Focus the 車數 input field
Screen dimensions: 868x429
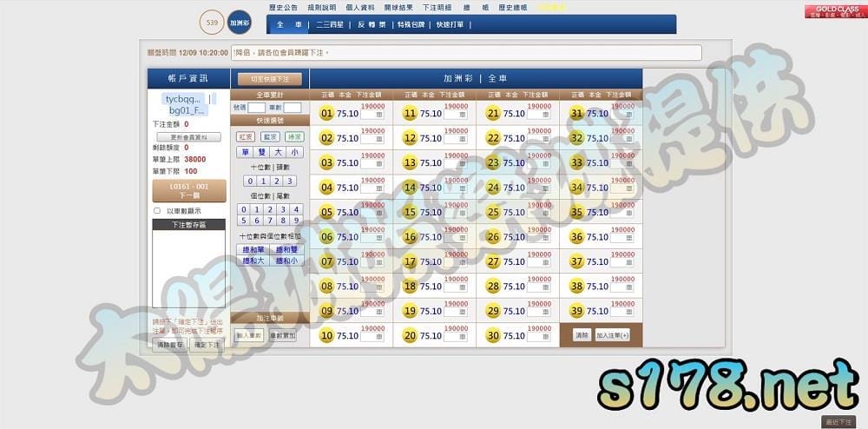click(293, 108)
